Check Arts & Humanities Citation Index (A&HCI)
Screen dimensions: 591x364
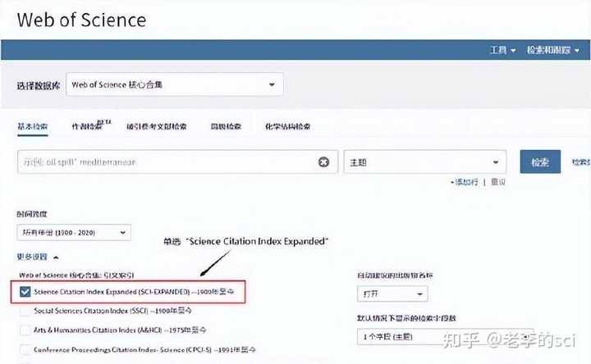pos(25,330)
